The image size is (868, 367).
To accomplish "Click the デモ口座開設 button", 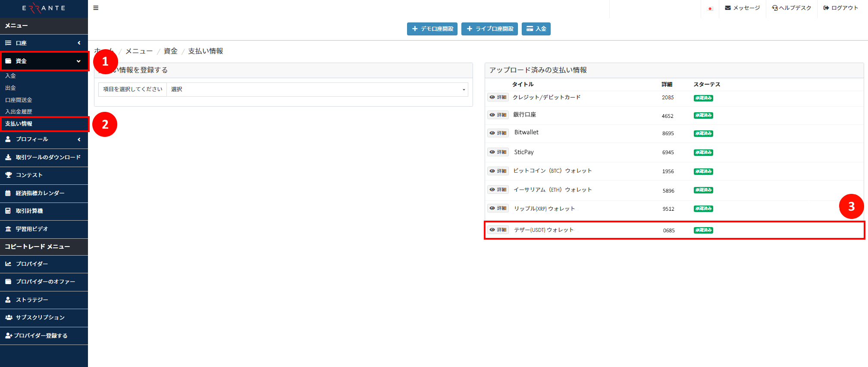I will coord(432,29).
